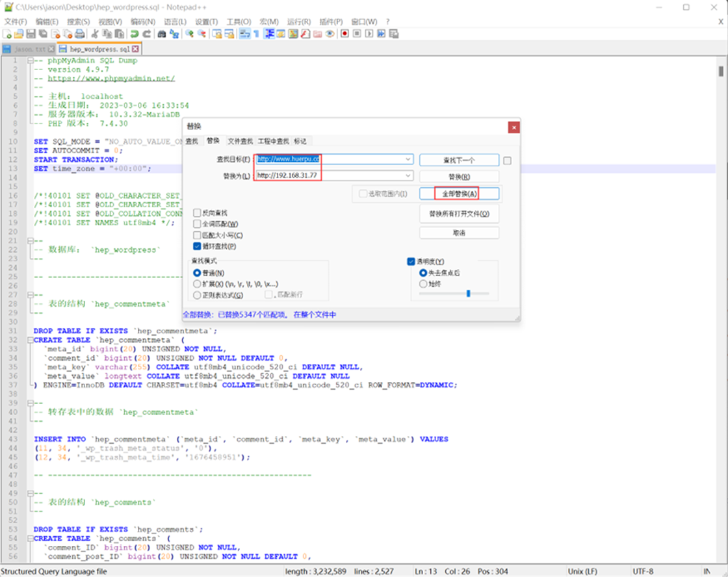Click the Zoom Out toolbar icon
The width and height of the screenshot is (728, 577).
201,34
